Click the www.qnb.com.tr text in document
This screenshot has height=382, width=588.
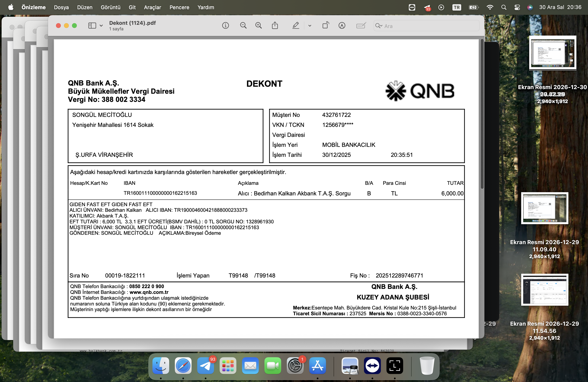pos(149,292)
